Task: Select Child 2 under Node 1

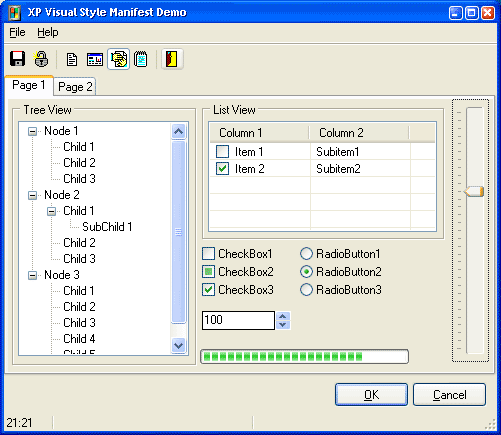Action: tap(79, 163)
